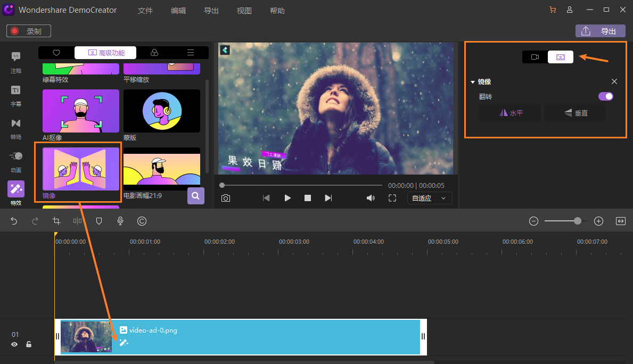Viewport: 633px width, 364px height.
Task: Open the list menu tab in effects
Action: (190, 53)
